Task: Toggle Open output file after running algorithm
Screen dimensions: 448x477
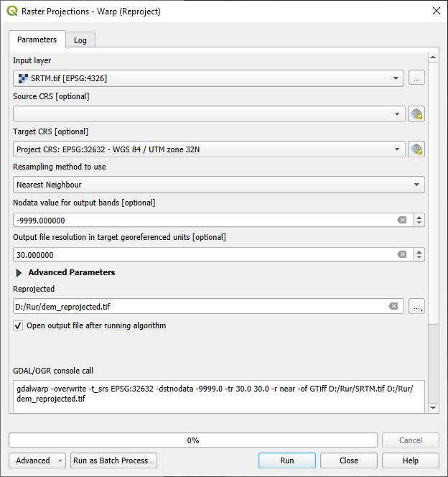Action: (18, 326)
